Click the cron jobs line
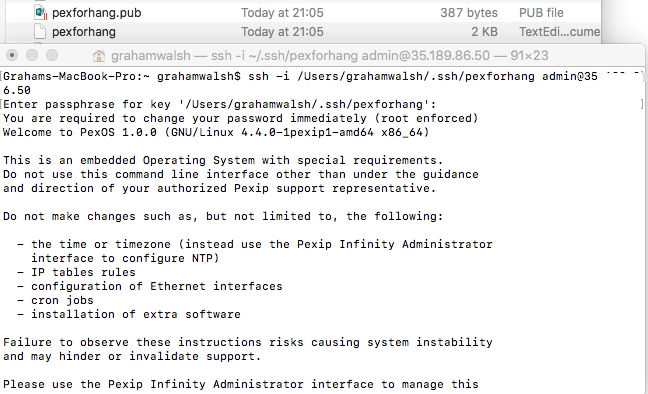This screenshot has height=394, width=648. click(55, 301)
